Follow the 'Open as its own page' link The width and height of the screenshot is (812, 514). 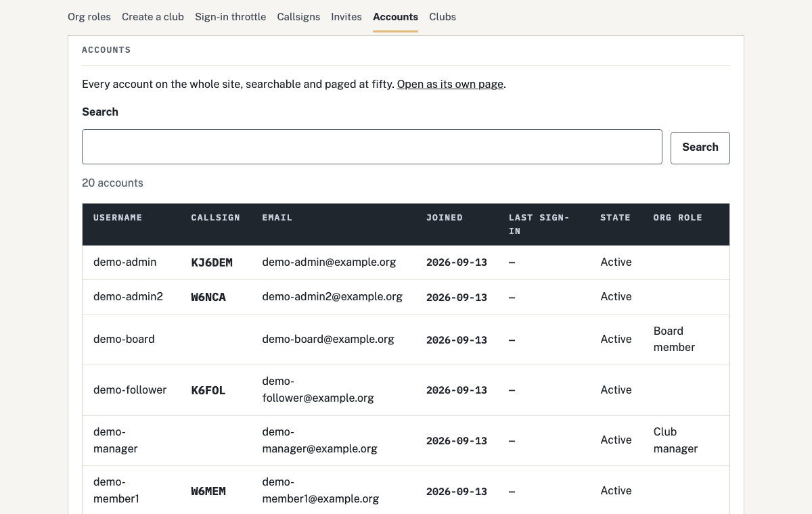450,85
